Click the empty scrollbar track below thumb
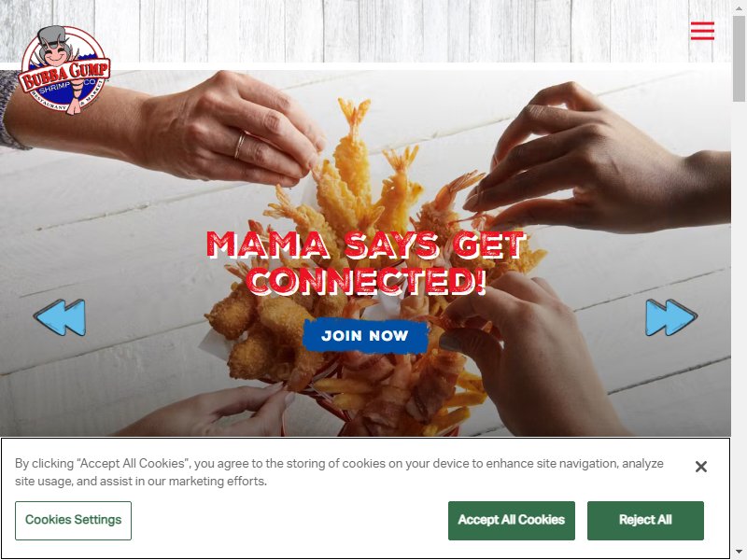747x560 pixels. pyautogui.click(x=739, y=324)
